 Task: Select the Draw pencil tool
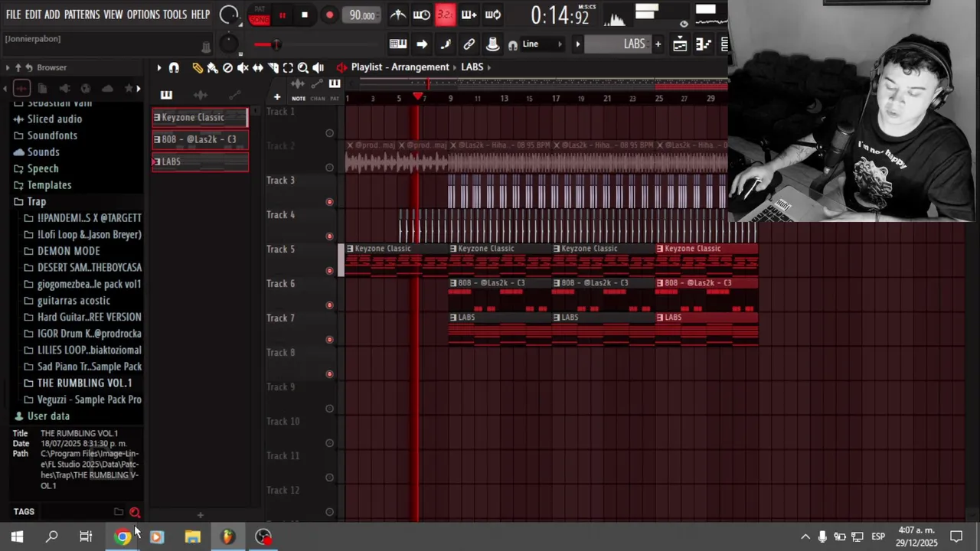(x=198, y=68)
